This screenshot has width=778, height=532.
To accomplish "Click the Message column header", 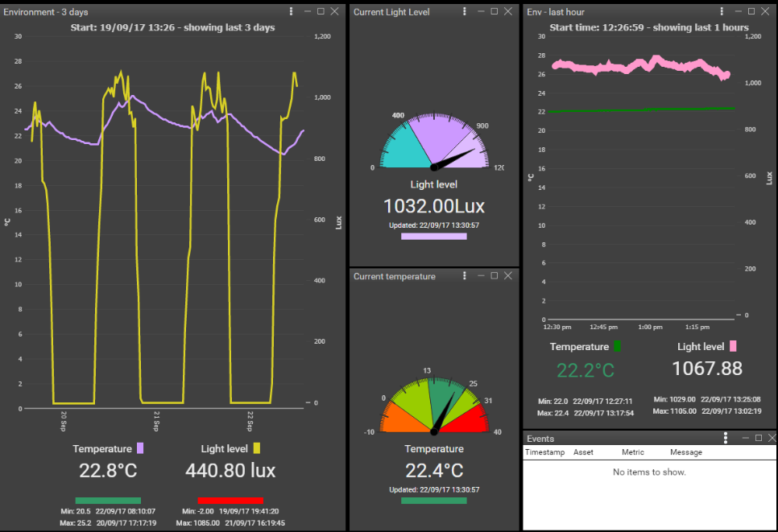I will coord(685,452).
